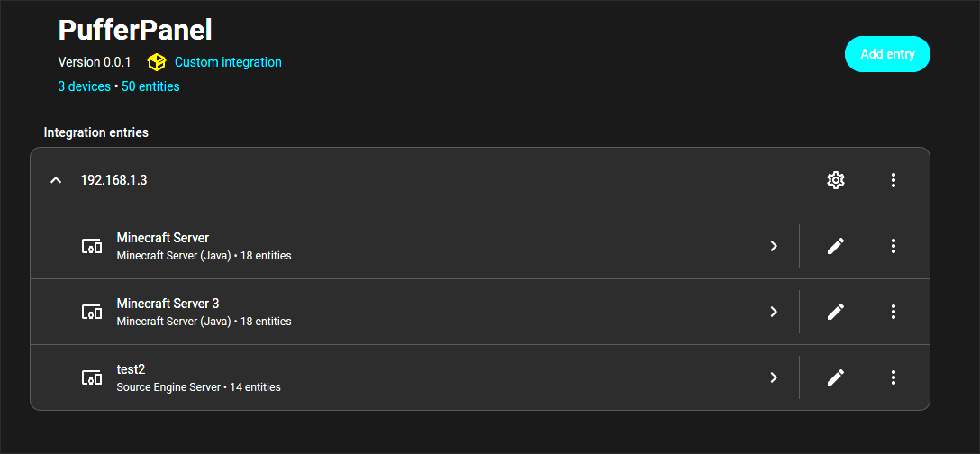Open three-dot menu for 192.168.1.3 entry
Viewport: 980px width, 454px height.
894,180
